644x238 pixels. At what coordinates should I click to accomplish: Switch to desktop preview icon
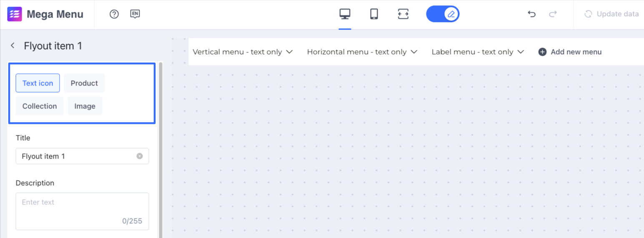click(x=345, y=14)
